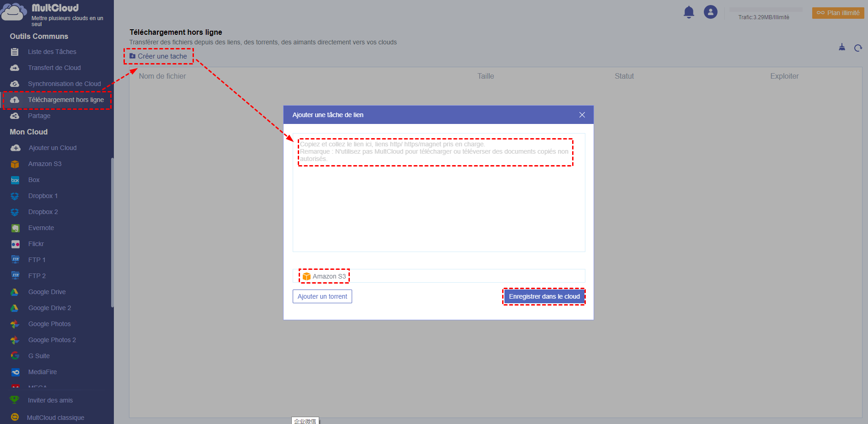Click the FTP 1 icon
This screenshot has width=868, height=424.
click(x=15, y=260)
